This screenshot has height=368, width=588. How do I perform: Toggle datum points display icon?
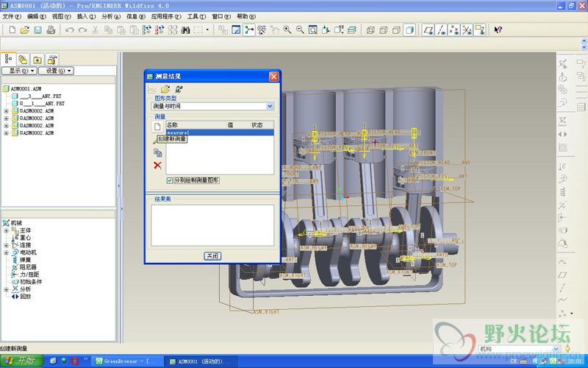point(454,29)
